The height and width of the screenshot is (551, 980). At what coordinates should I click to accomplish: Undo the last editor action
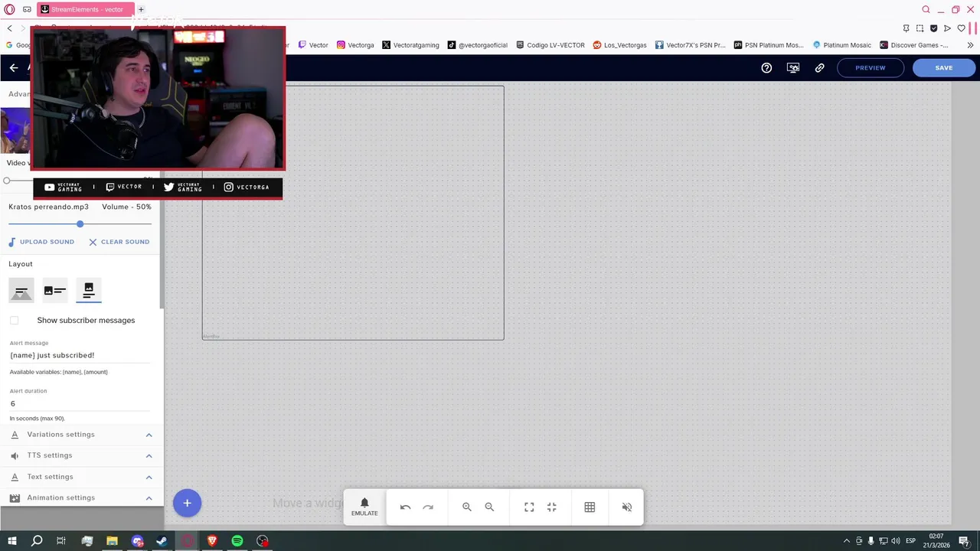pos(406,507)
